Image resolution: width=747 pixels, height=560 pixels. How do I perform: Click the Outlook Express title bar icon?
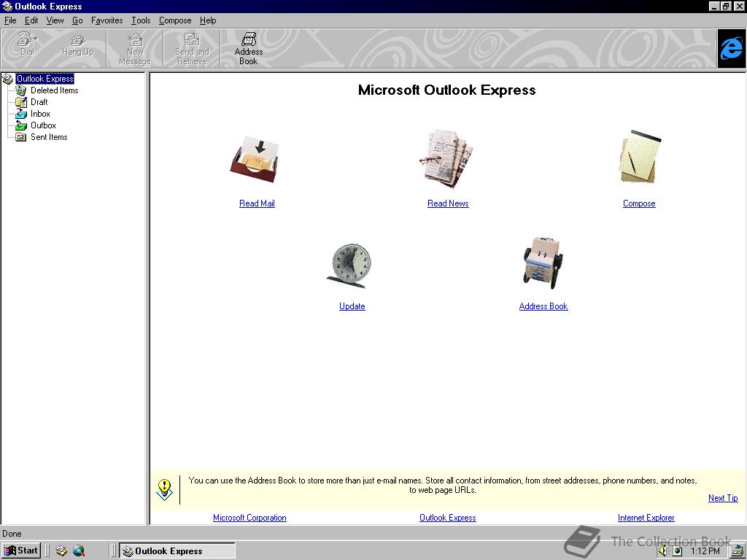(7, 6)
